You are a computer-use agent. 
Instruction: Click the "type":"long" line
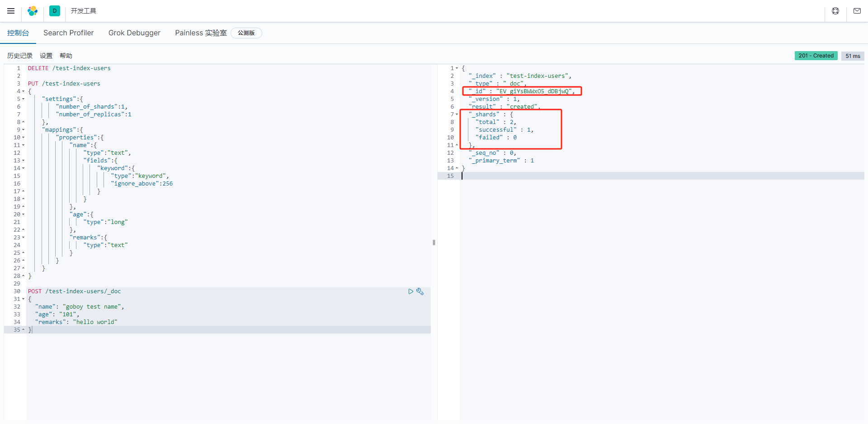[x=106, y=222]
